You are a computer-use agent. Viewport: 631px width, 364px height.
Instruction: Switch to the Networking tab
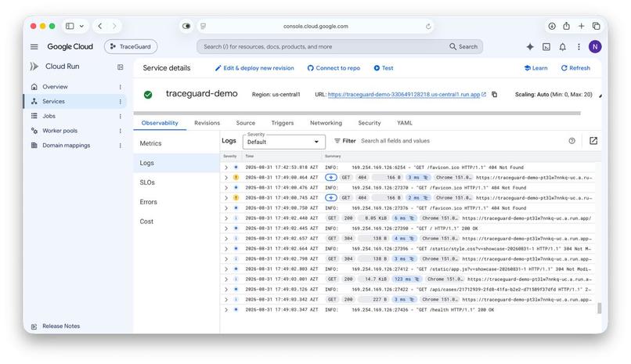326,123
